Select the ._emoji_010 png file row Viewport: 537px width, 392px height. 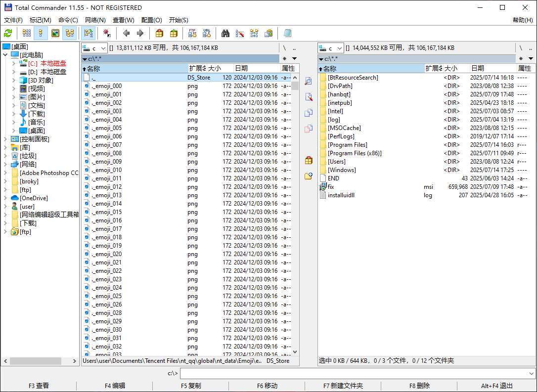pos(187,170)
